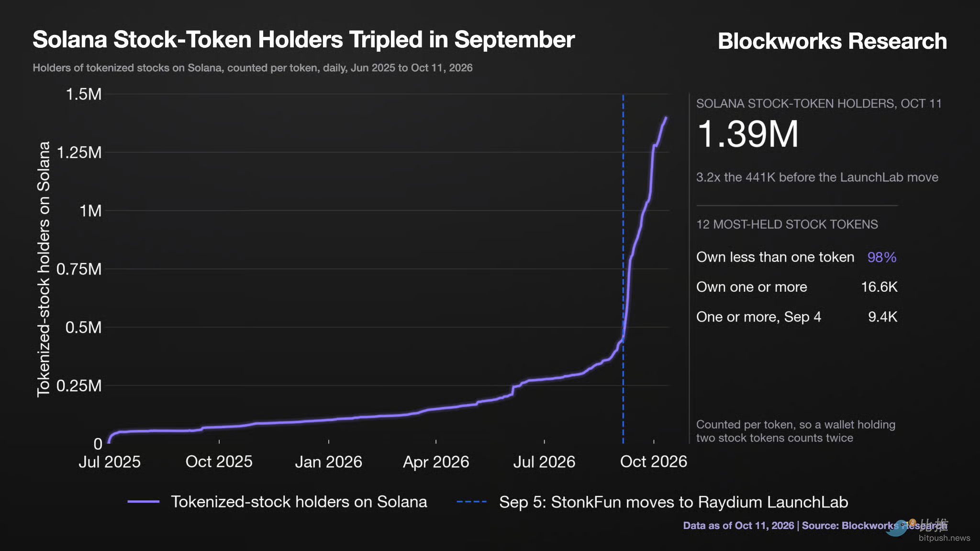
Task: Click the 98% value in purple
Action: click(x=882, y=257)
